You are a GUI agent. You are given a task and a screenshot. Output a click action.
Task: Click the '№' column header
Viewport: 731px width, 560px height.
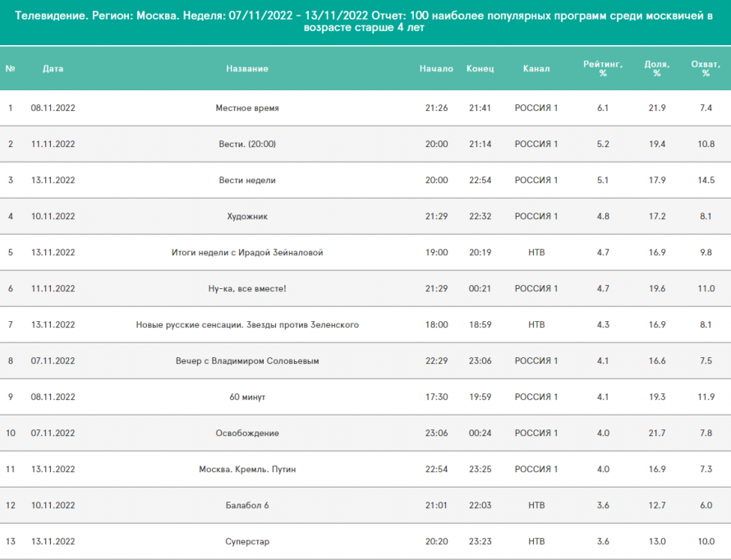point(10,68)
